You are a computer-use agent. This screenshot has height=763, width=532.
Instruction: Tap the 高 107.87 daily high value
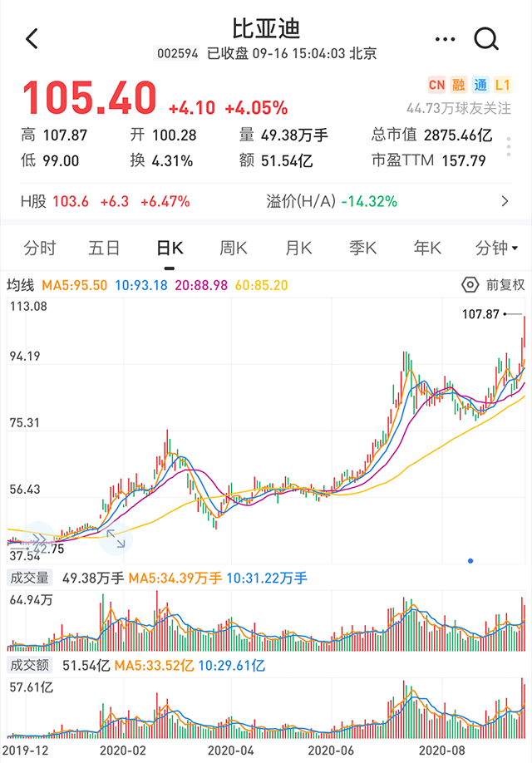point(54,135)
